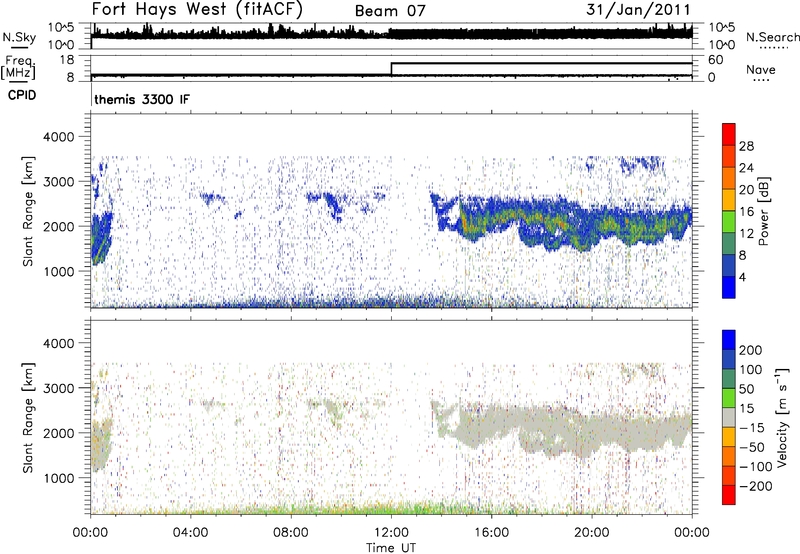Viewport: 800px width, 554px height.
Task: Click the 'CPID' label
Action: coord(22,95)
